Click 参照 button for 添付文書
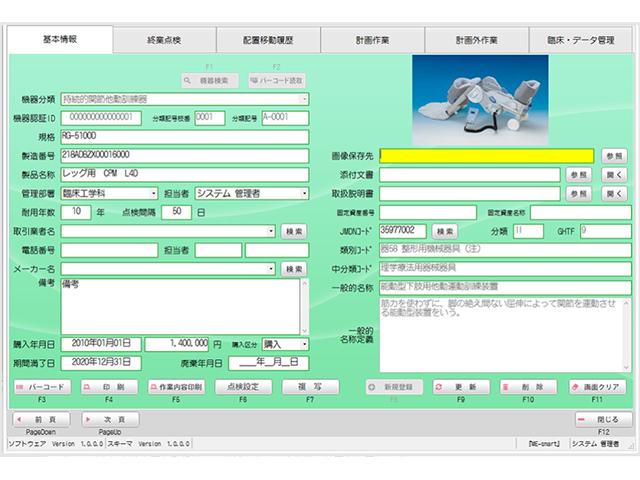This screenshot has height=480, width=640. pyautogui.click(x=579, y=175)
